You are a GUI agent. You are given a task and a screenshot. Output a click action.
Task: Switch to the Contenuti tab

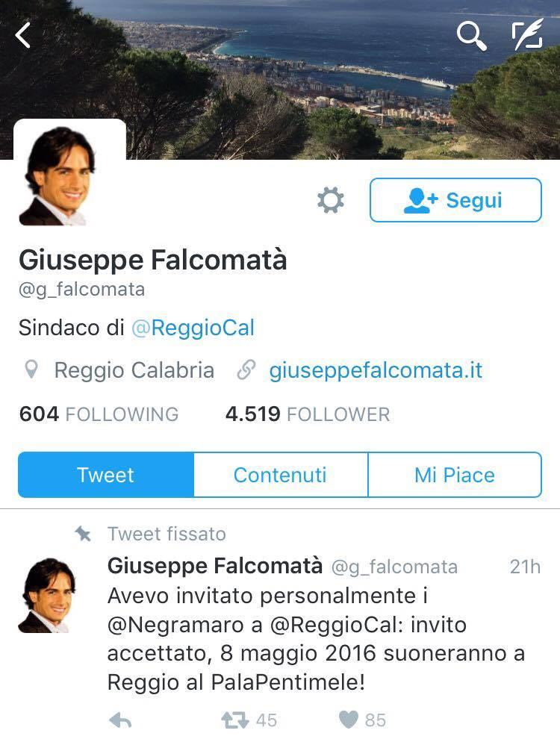[281, 475]
